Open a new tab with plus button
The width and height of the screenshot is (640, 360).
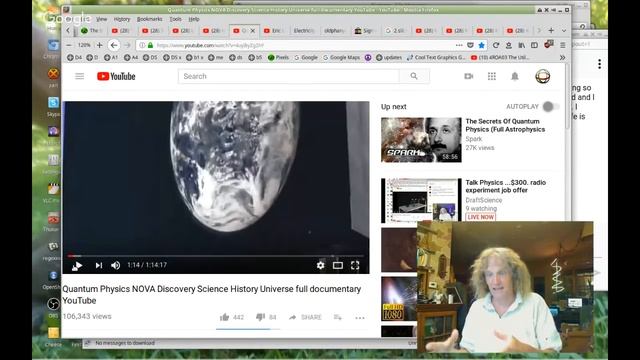(x=551, y=31)
